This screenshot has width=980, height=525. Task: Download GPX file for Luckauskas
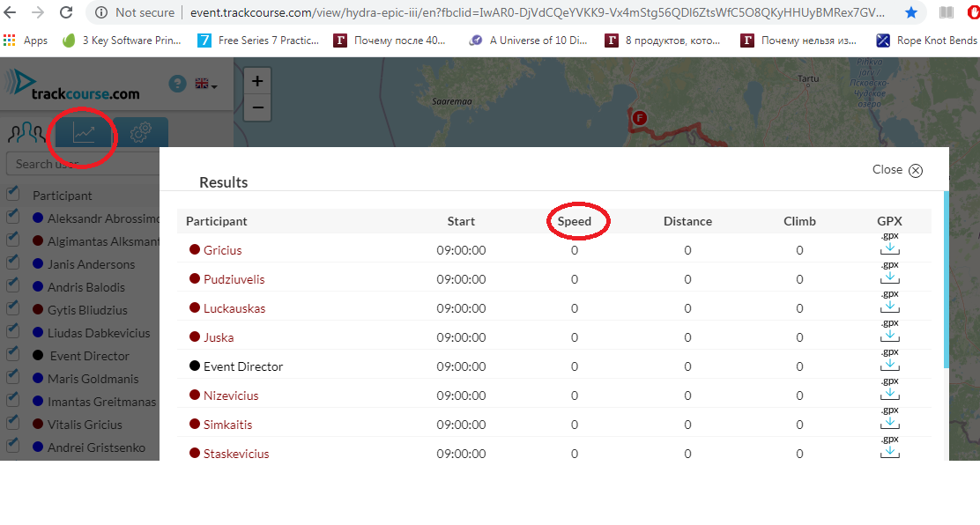pos(890,302)
